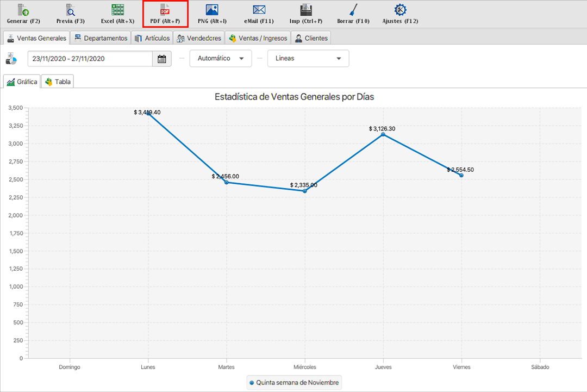Viewport: 587px width, 392px height.
Task: Expand the Automático dropdown
Action: tap(221, 59)
